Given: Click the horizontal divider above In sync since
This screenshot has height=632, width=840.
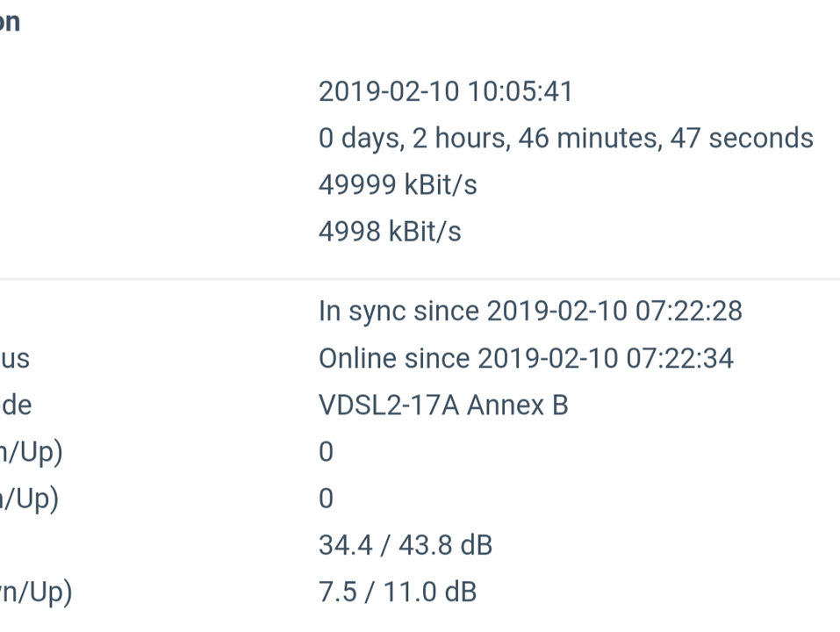Looking at the screenshot, I should [x=420, y=278].
